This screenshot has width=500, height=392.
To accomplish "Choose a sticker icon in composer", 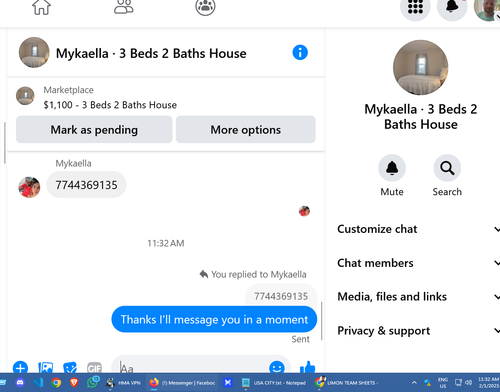I will [x=70, y=368].
